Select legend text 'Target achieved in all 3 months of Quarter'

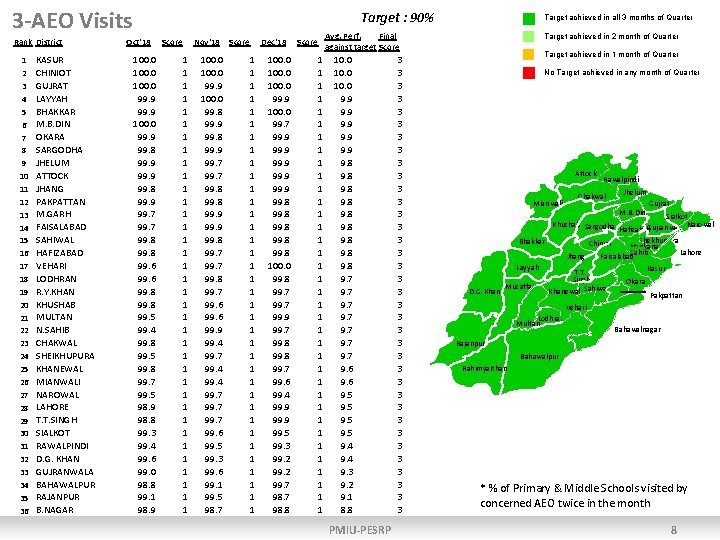pos(618,17)
